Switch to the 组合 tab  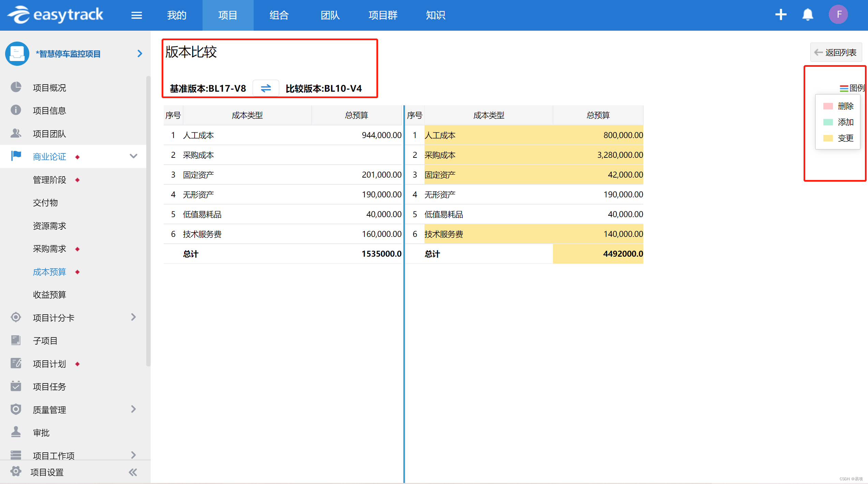point(279,15)
